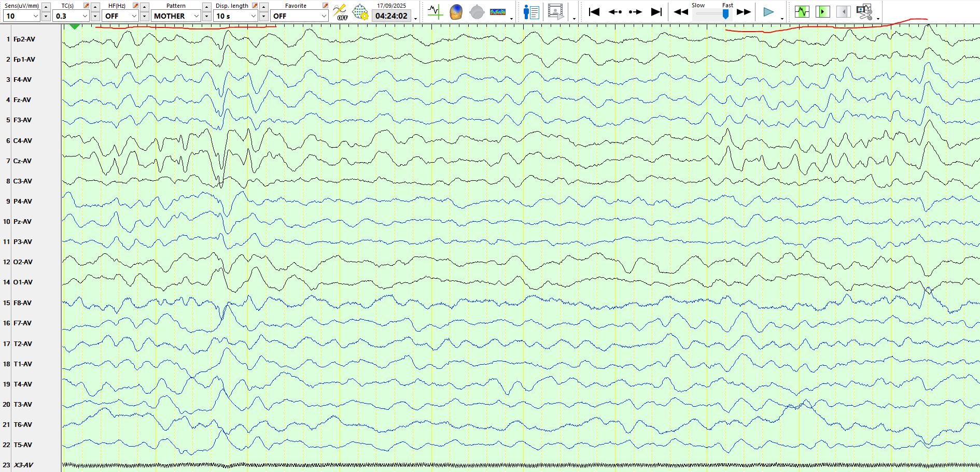Click the HF(Hz) up arrow

[x=145, y=7]
